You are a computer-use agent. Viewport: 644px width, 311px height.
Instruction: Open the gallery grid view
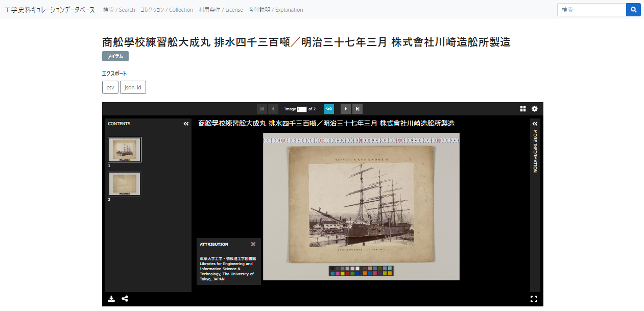(x=523, y=109)
